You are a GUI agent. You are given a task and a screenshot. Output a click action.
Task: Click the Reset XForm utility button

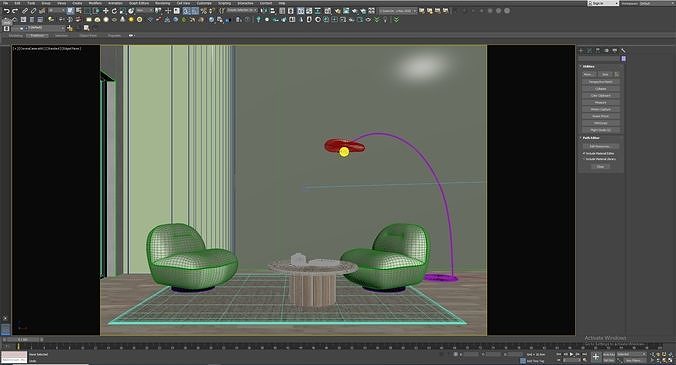[601, 116]
